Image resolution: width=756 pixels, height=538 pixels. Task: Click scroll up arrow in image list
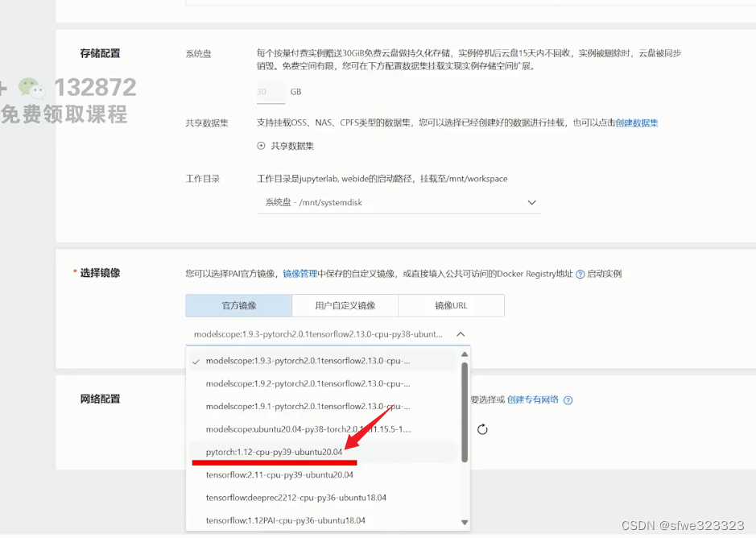coord(465,354)
